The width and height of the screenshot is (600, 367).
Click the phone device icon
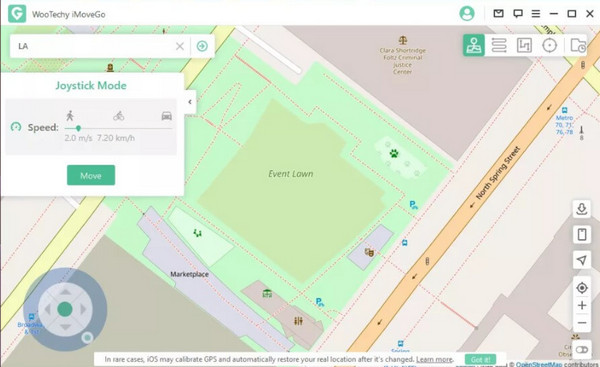[x=582, y=234]
